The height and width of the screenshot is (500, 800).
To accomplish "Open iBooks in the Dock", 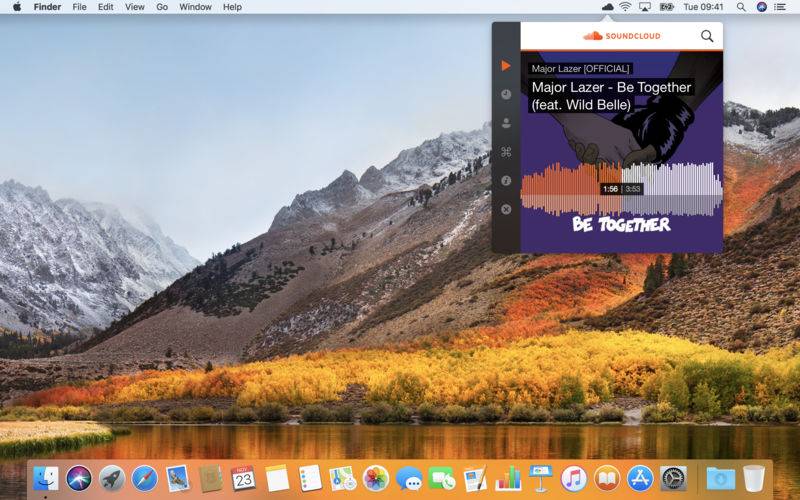I will 607,479.
